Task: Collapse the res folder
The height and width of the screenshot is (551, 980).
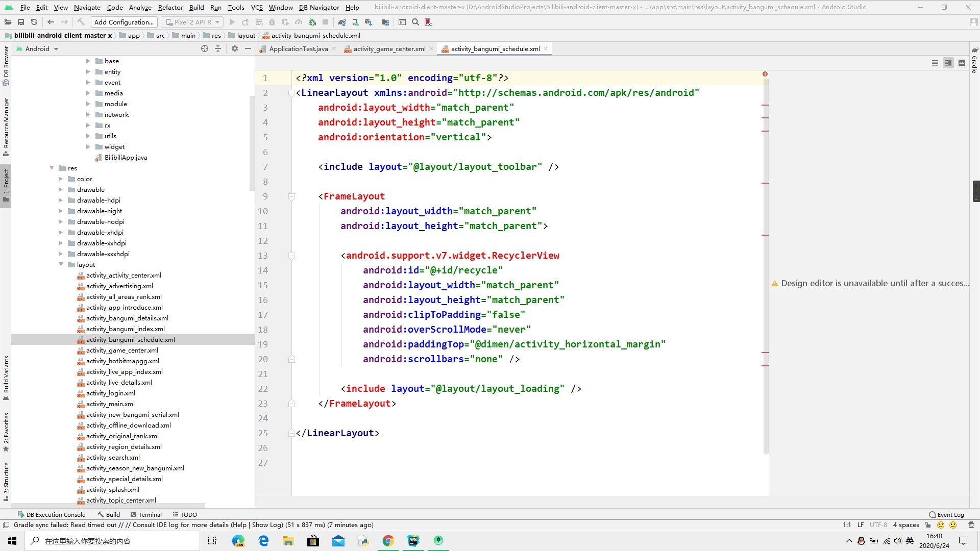Action: click(52, 168)
